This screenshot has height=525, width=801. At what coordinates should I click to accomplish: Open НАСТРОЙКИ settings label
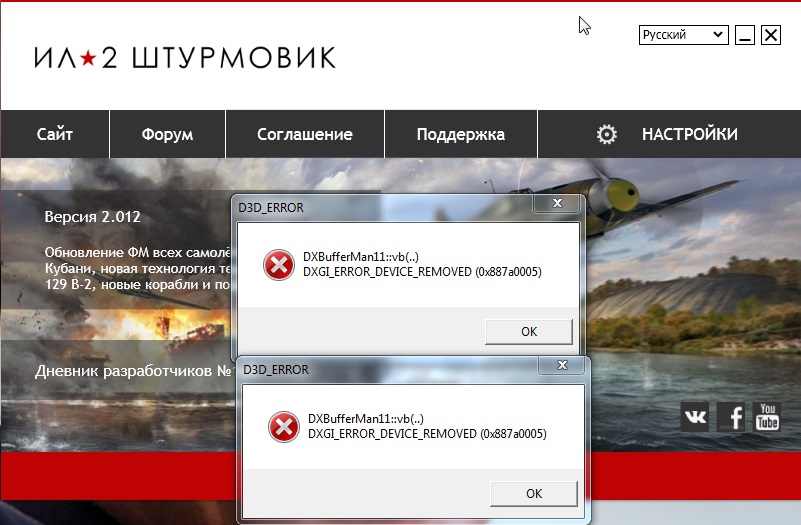click(x=690, y=134)
